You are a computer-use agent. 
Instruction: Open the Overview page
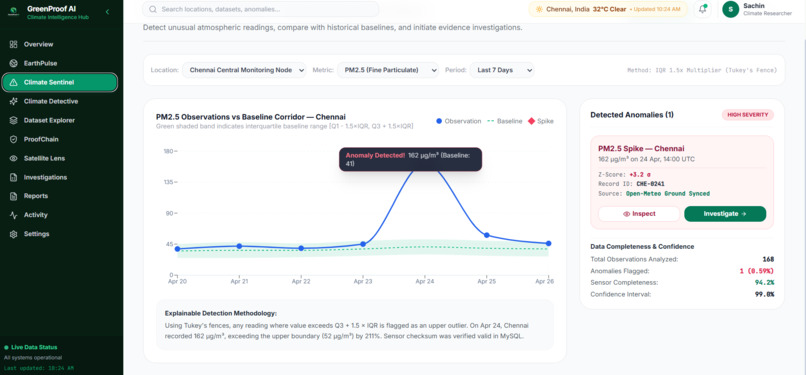pos(60,45)
